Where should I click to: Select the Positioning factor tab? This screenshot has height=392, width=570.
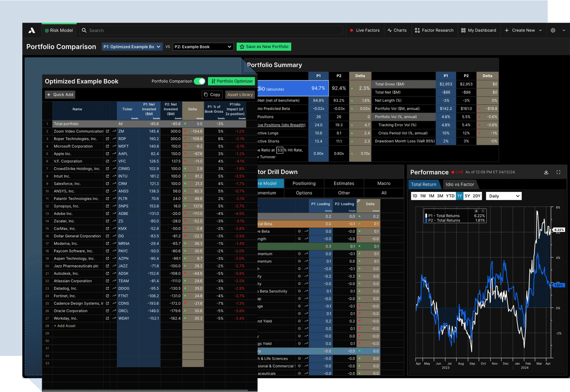[304, 183]
